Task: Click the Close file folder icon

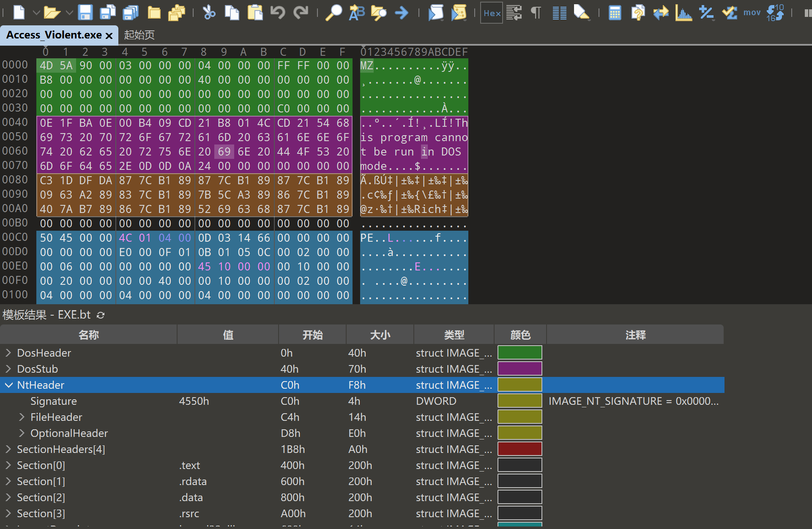Action: [x=154, y=13]
